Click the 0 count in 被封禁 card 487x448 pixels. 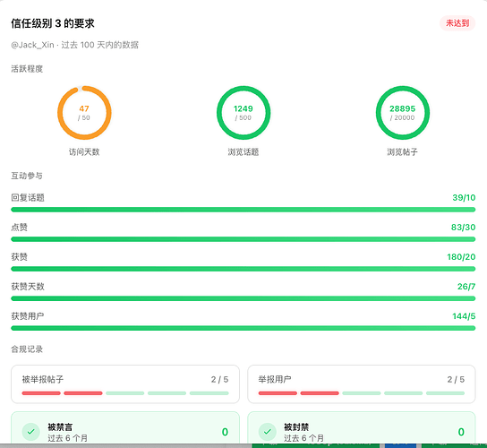point(461,432)
